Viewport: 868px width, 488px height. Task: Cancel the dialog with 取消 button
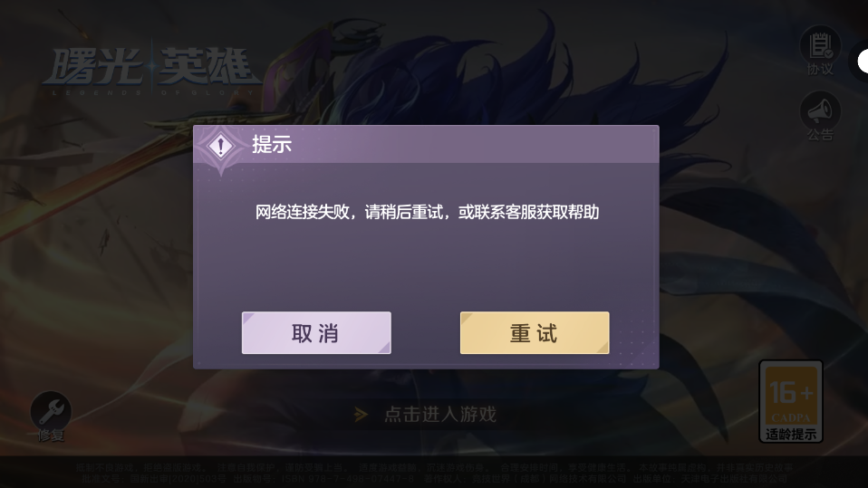coord(316,332)
